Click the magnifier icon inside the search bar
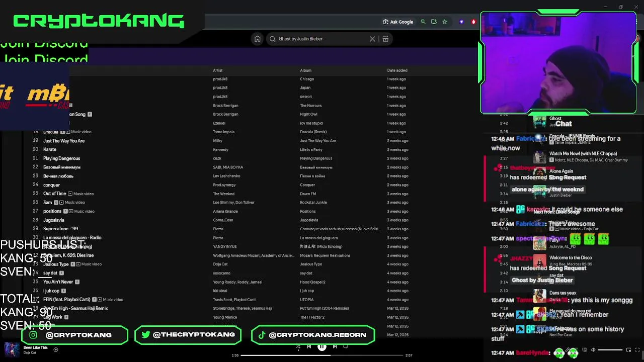Viewport: 644px width, 362px height. (272, 39)
